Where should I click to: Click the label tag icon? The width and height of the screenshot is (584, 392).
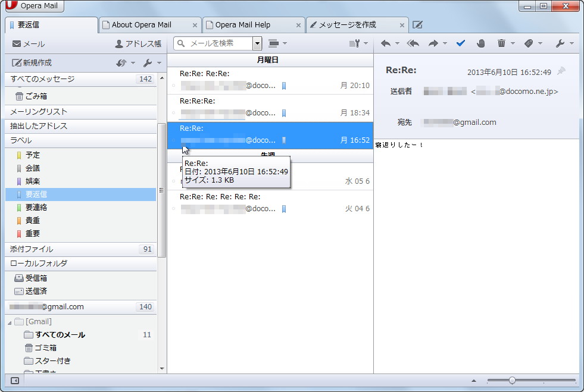(529, 43)
